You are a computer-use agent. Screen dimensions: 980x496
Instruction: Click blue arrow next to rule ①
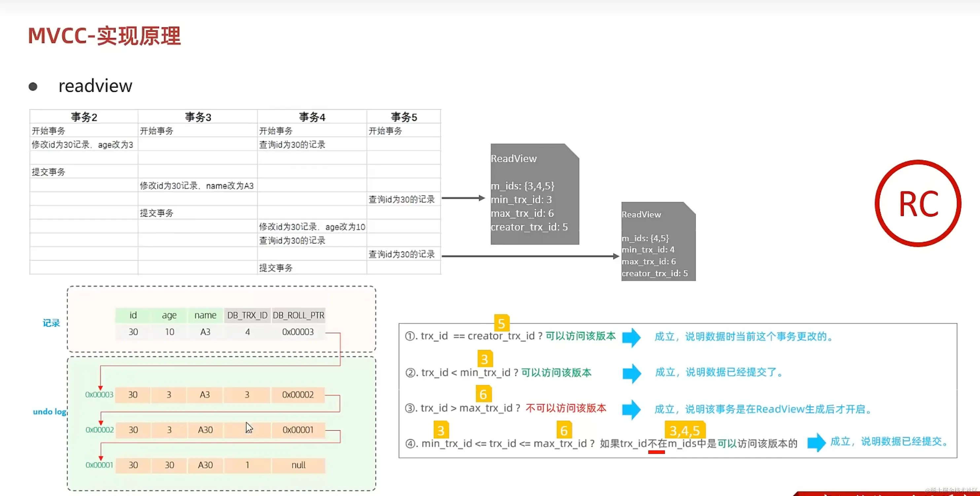(632, 337)
